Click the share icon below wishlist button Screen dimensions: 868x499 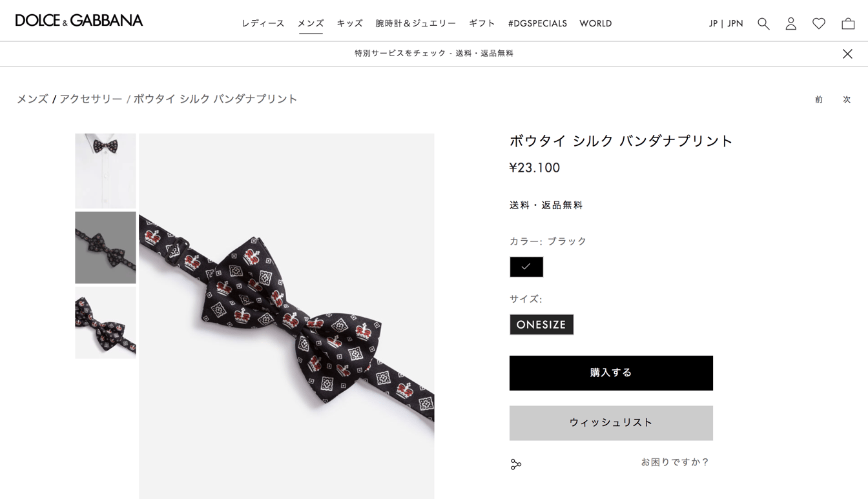[516, 464]
